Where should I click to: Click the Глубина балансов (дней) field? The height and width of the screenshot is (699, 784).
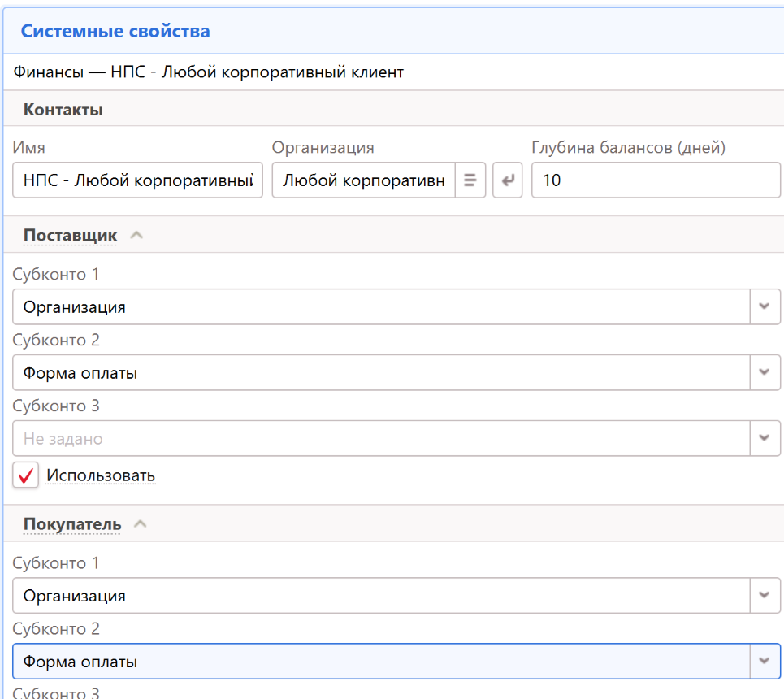[655, 180]
